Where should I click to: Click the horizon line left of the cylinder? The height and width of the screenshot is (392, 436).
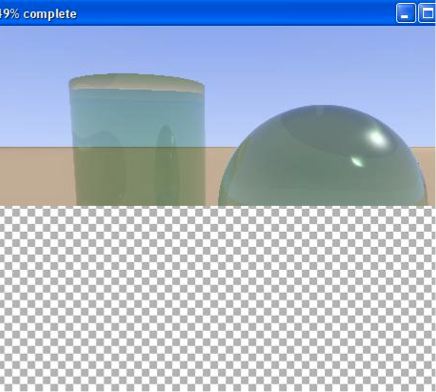36,147
